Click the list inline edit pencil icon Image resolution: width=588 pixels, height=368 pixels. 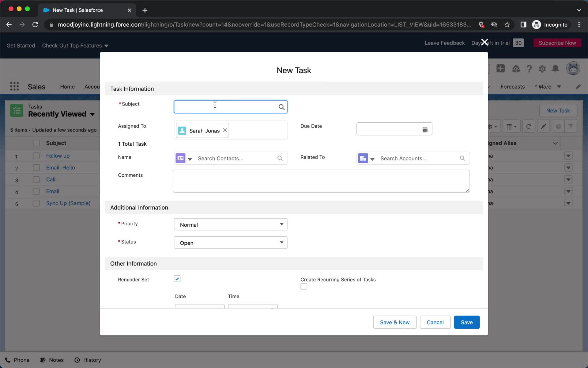click(x=543, y=126)
